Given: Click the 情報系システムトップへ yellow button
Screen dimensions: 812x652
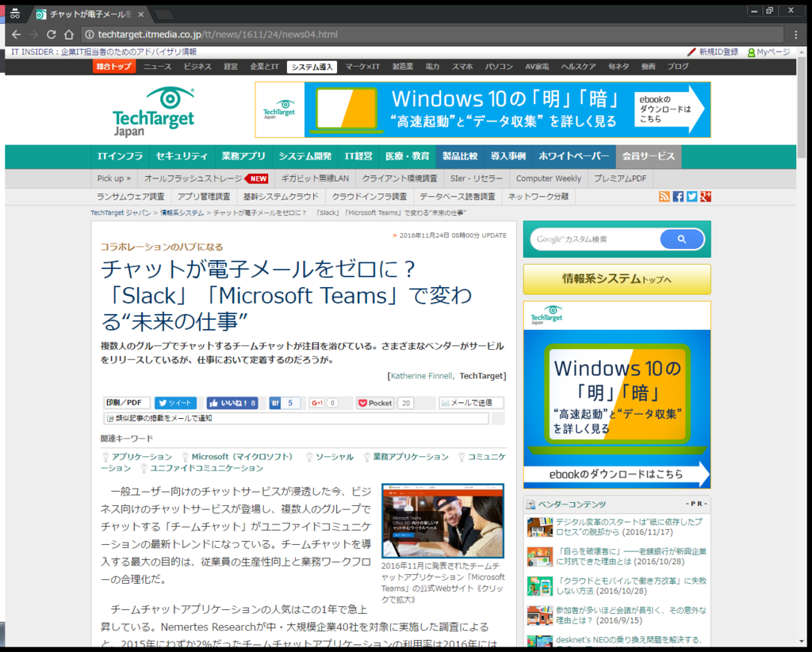Looking at the screenshot, I should [x=617, y=279].
